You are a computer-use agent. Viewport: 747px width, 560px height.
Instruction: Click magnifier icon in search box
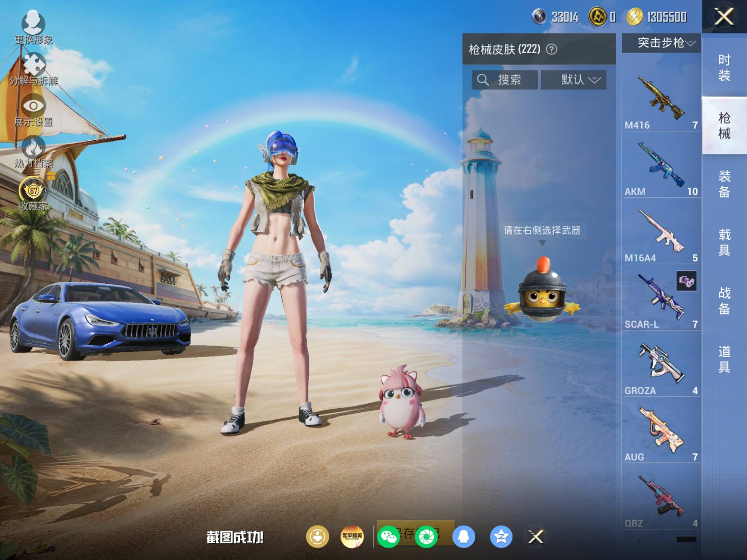[483, 79]
